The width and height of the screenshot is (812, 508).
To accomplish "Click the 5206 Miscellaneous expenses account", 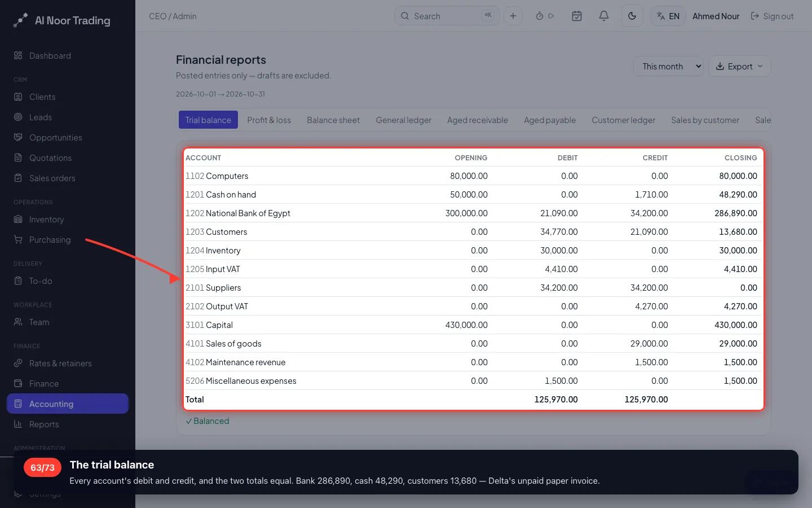I will coord(474,380).
